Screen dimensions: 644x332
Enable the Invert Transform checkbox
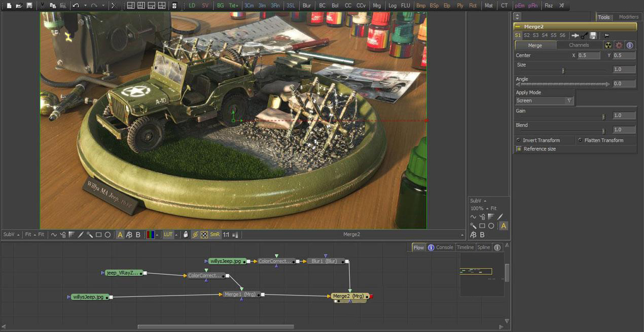(518, 140)
